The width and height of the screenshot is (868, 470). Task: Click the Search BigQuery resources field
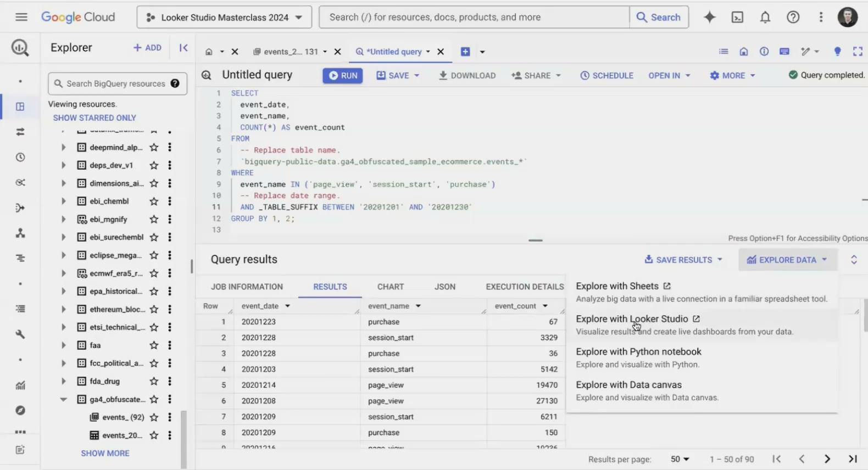[x=118, y=83]
